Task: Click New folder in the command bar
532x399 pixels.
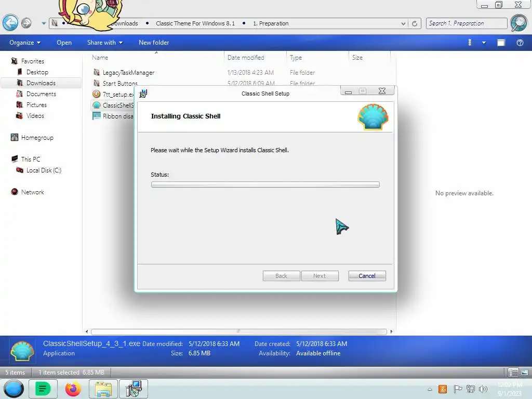Action: click(x=154, y=43)
